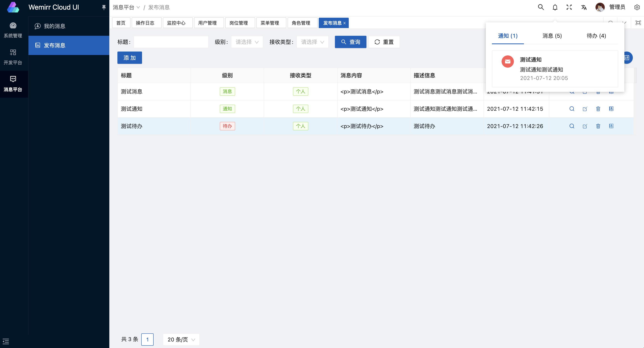Click delete trash icon for 测试待办 row
The image size is (644, 348).
(598, 126)
